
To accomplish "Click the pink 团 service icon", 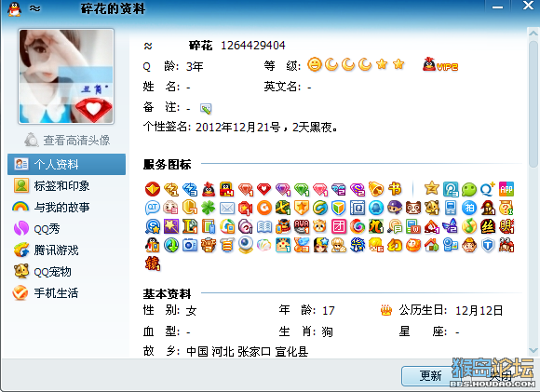I will 339,226.
